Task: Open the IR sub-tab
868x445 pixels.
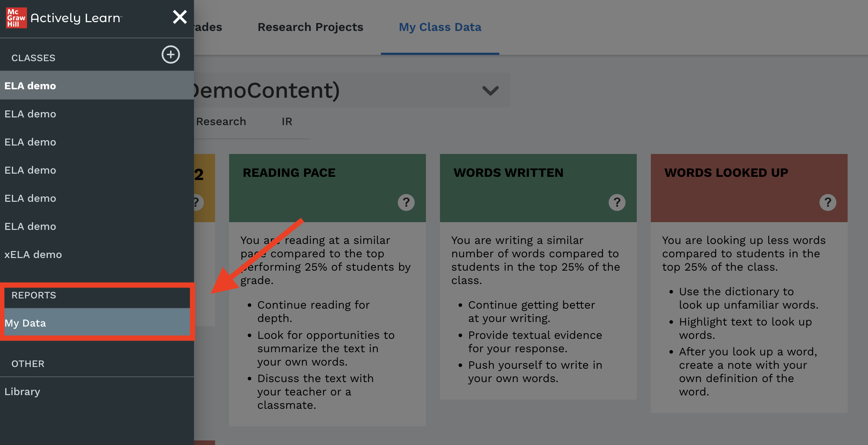Action: pyautogui.click(x=287, y=122)
